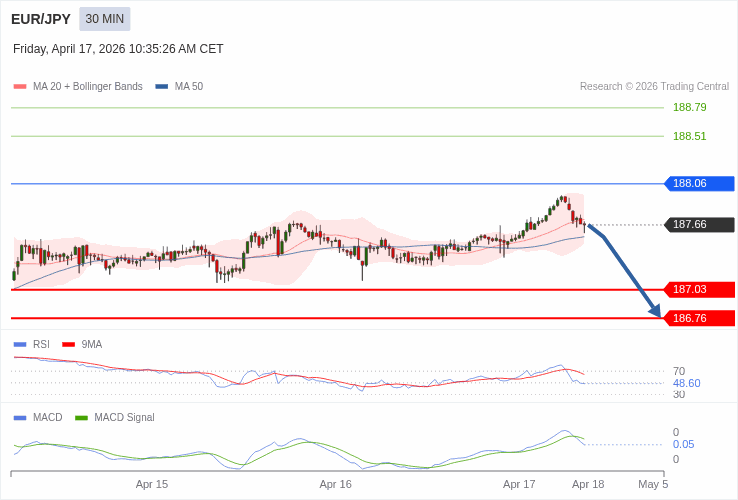Image resolution: width=738 pixels, height=500 pixels.
Task: Click the 188.79 resistance level label
Action: [x=689, y=108]
